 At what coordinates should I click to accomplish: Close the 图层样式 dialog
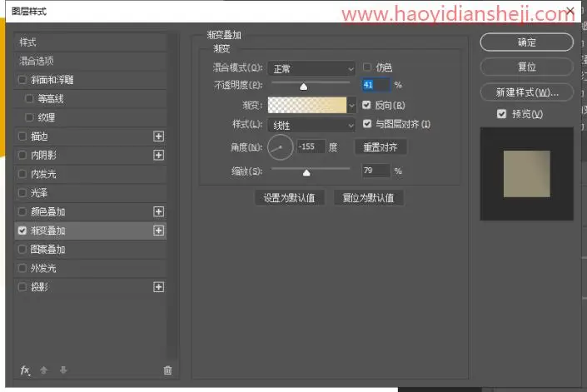(x=570, y=11)
